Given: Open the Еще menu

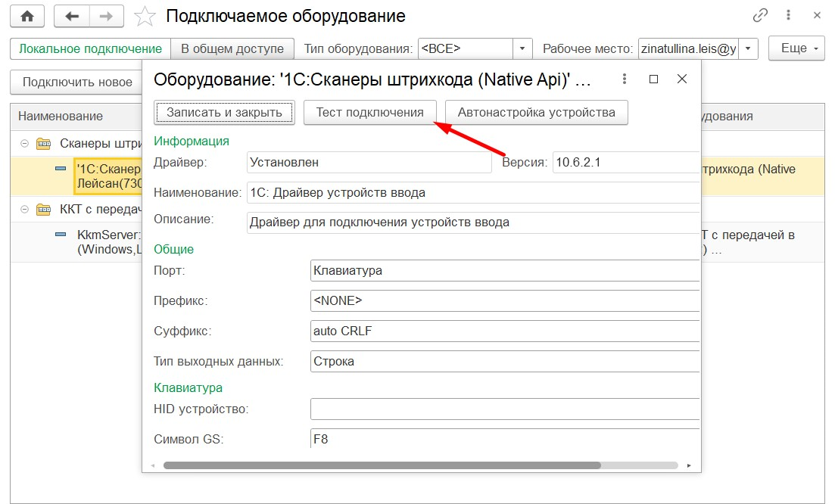Looking at the screenshot, I should 796,48.
